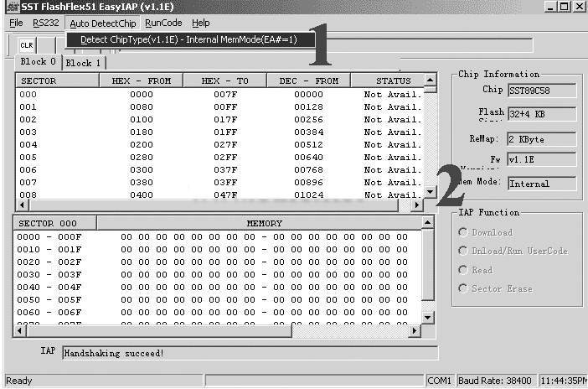Select the Sector Erase radio button
Image resolution: width=588 pixels, height=389 pixels.
463,288
